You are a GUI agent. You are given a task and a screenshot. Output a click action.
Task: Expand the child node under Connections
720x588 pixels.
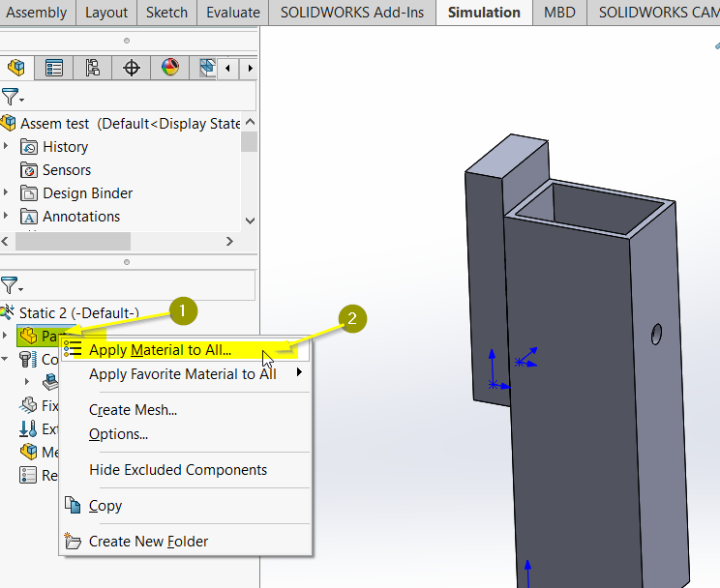(x=27, y=381)
